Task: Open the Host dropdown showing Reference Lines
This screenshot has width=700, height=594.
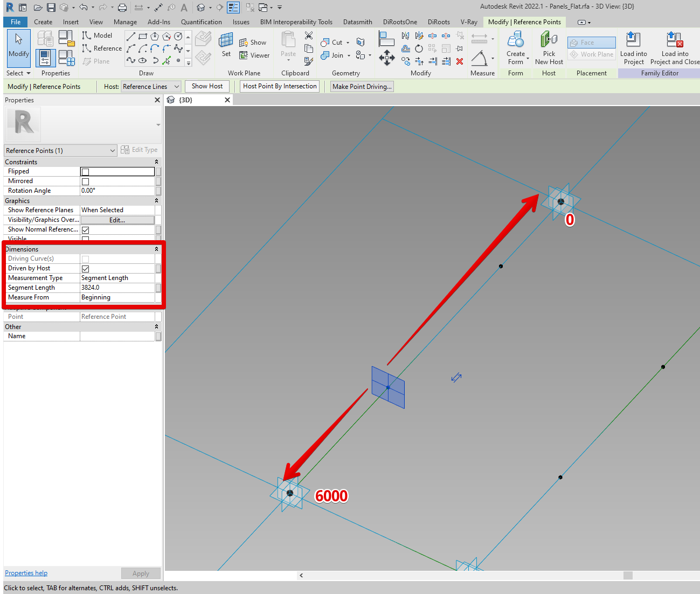Action: tap(151, 87)
